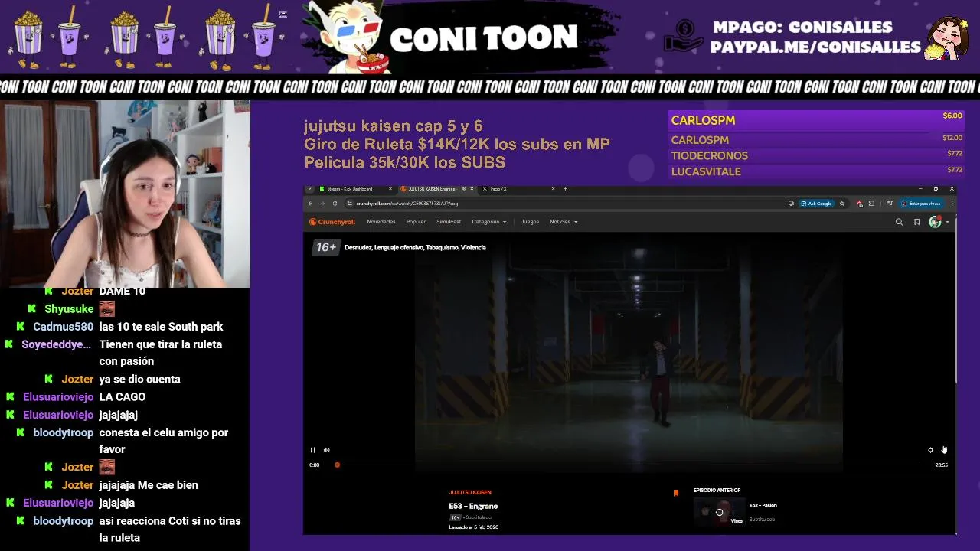Click Shyusuke's username in chat
This screenshot has width=980, height=551.
[x=69, y=309]
